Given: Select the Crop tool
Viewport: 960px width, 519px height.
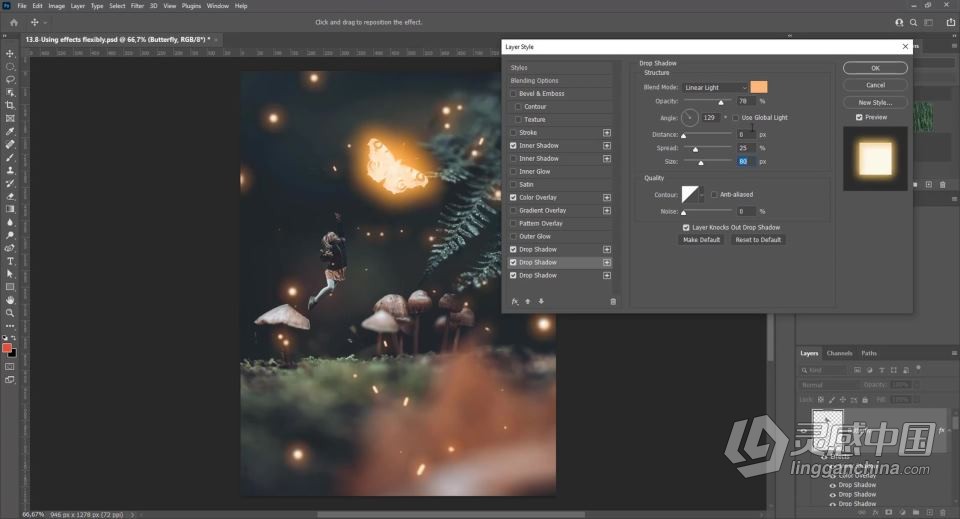Looking at the screenshot, I should (10, 105).
